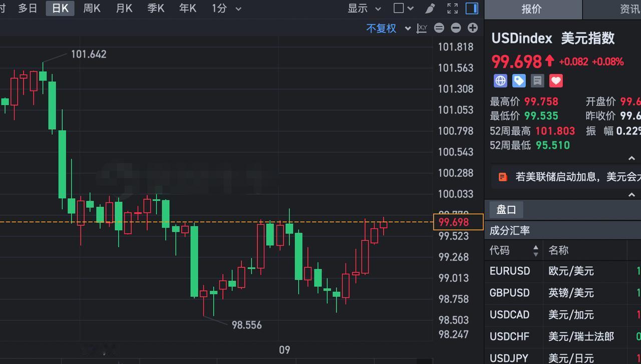
Task: Click the globe icon under price
Action: pos(500,81)
